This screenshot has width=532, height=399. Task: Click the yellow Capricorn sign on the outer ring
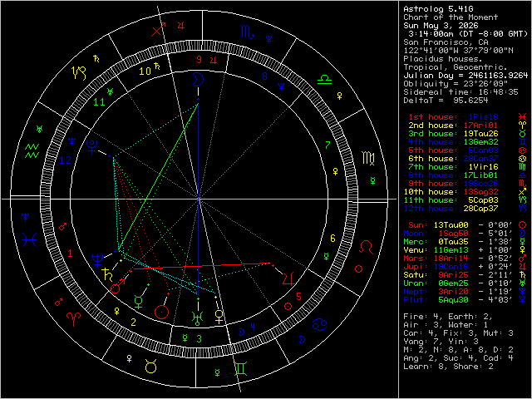tap(78, 73)
